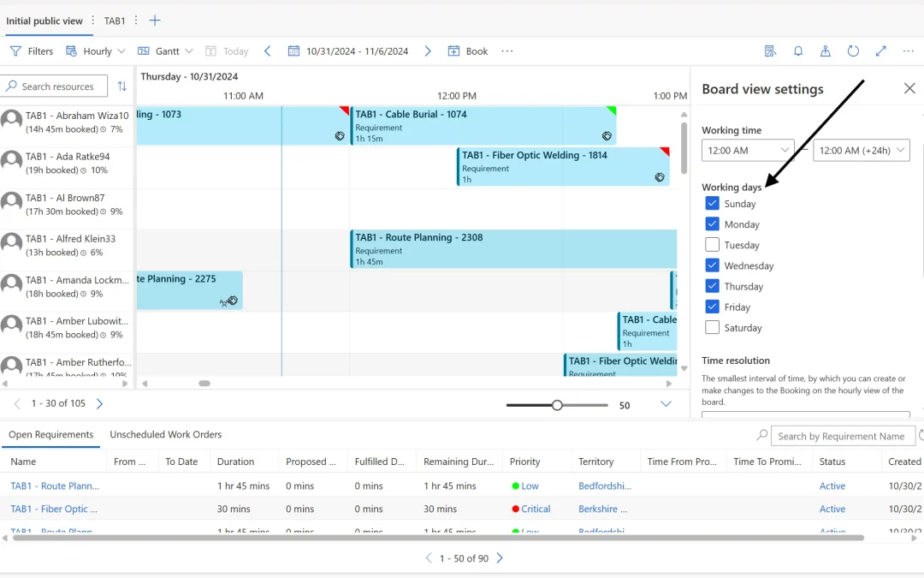Open the Berkshire territory link
The height and width of the screenshot is (578, 924).
pyautogui.click(x=603, y=509)
